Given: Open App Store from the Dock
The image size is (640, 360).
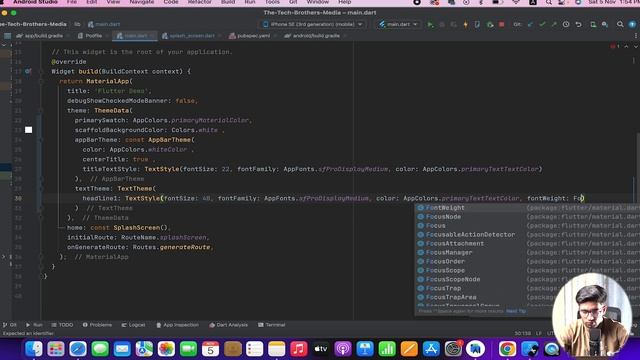Looking at the screenshot, I should click(431, 349).
